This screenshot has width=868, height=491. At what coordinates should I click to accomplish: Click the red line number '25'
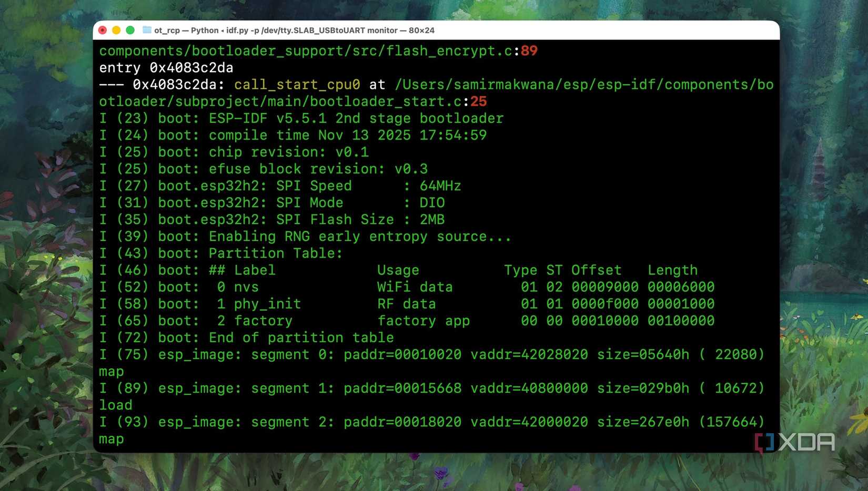479,101
